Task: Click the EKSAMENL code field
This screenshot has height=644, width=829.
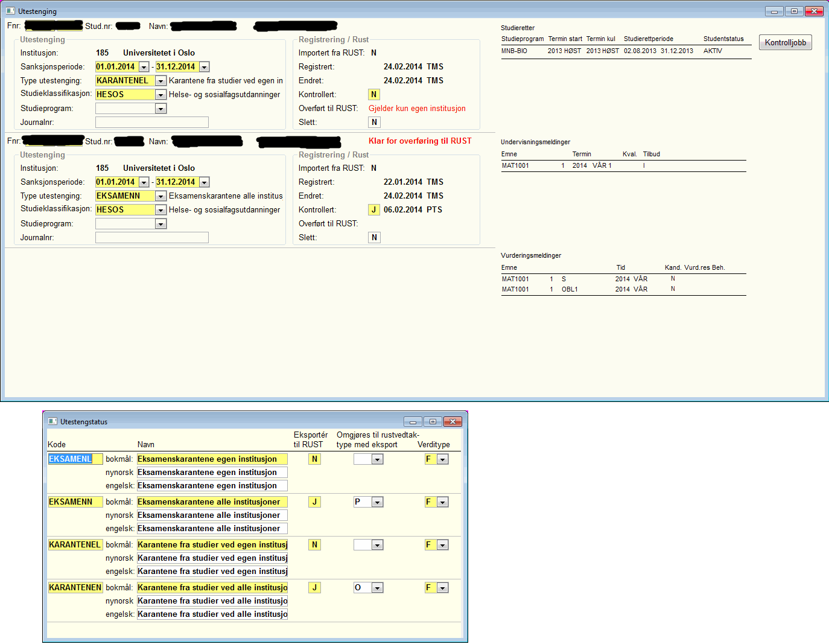Action: 75,459
